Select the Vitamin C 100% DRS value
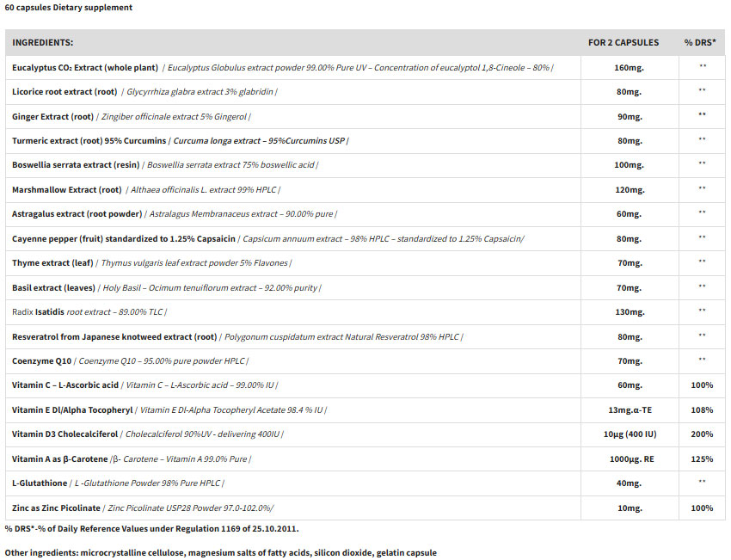Image resolution: width=731 pixels, height=560 pixels. click(x=702, y=385)
